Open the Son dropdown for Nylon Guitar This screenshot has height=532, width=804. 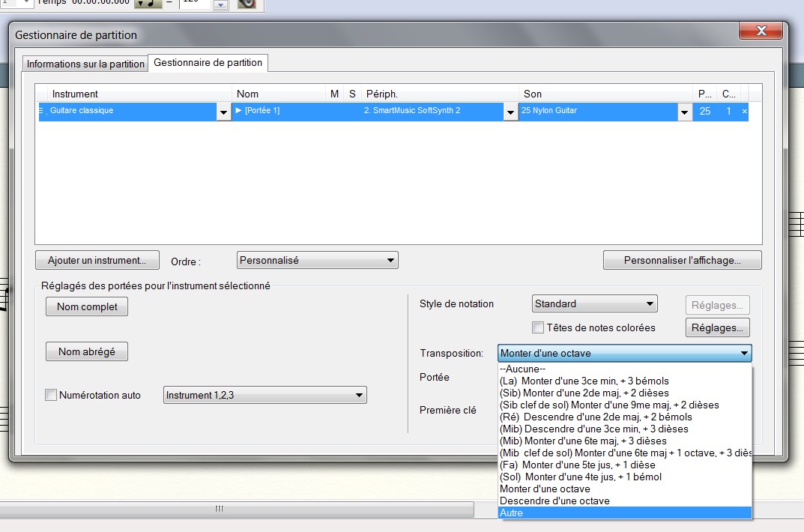684,112
